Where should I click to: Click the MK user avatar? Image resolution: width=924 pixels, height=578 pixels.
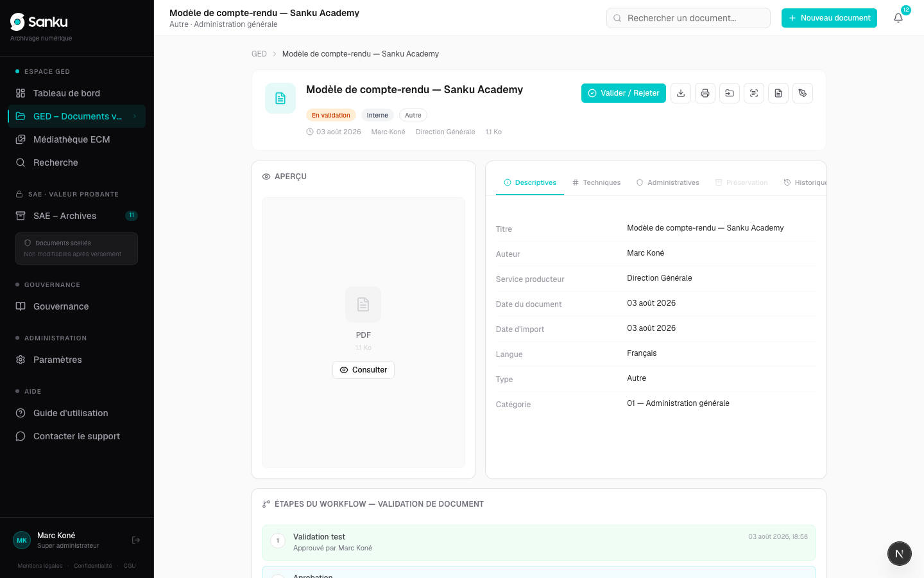click(x=22, y=540)
